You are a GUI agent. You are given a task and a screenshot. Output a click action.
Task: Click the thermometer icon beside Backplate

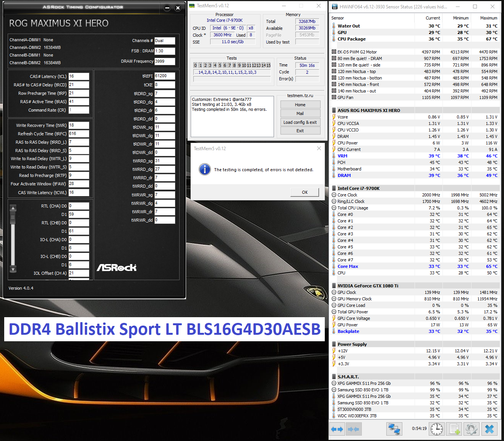click(334, 331)
